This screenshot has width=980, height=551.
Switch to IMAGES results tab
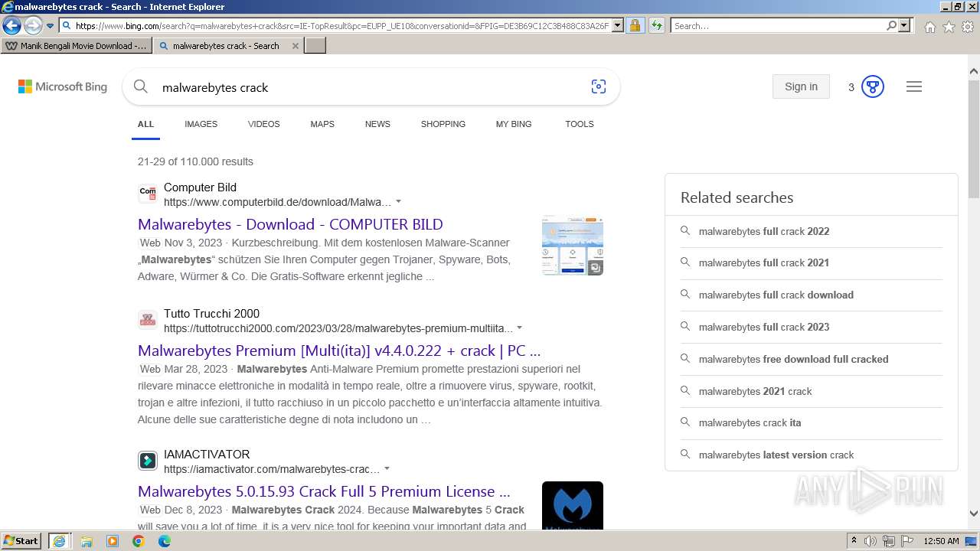(201, 124)
